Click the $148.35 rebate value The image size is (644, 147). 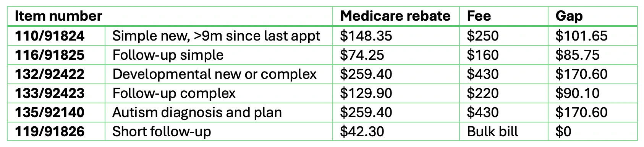(x=366, y=36)
